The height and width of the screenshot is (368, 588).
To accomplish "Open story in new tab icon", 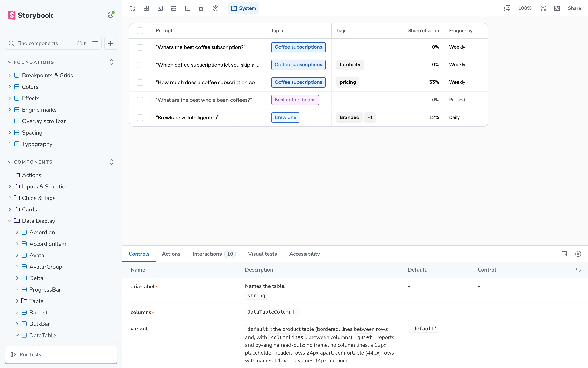I will (x=507, y=8).
